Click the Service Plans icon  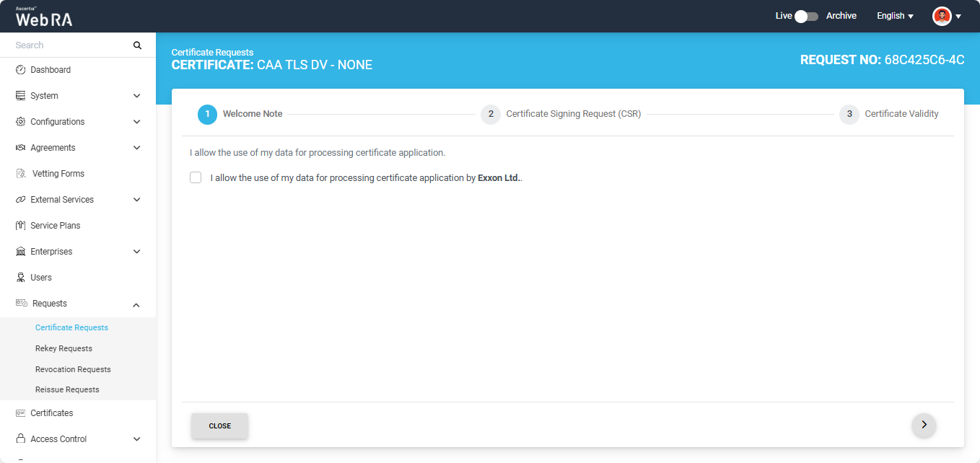coord(20,226)
